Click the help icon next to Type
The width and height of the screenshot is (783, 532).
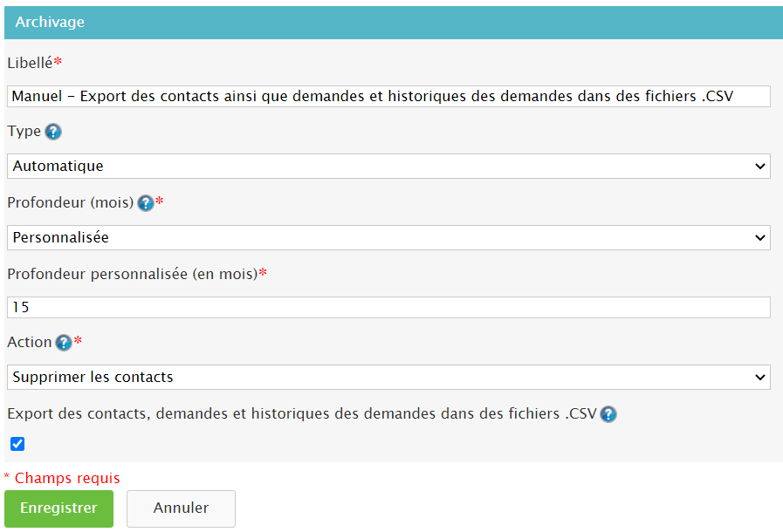click(x=53, y=132)
